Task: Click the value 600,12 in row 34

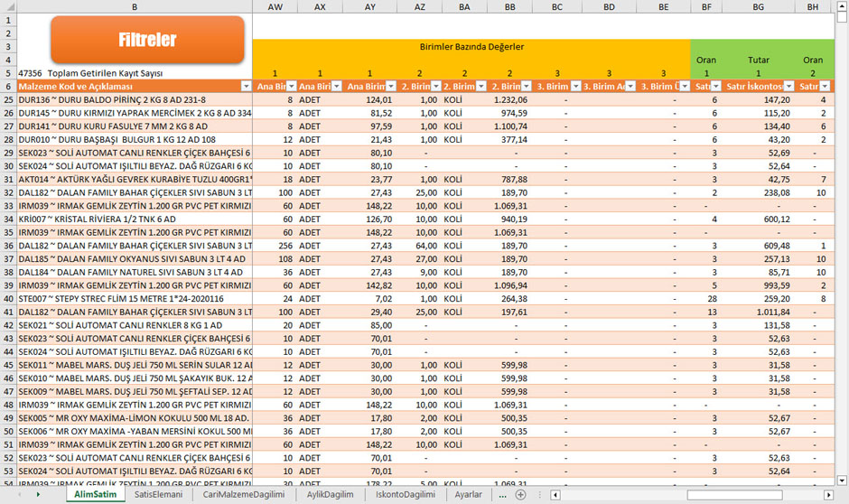Action: [x=777, y=219]
